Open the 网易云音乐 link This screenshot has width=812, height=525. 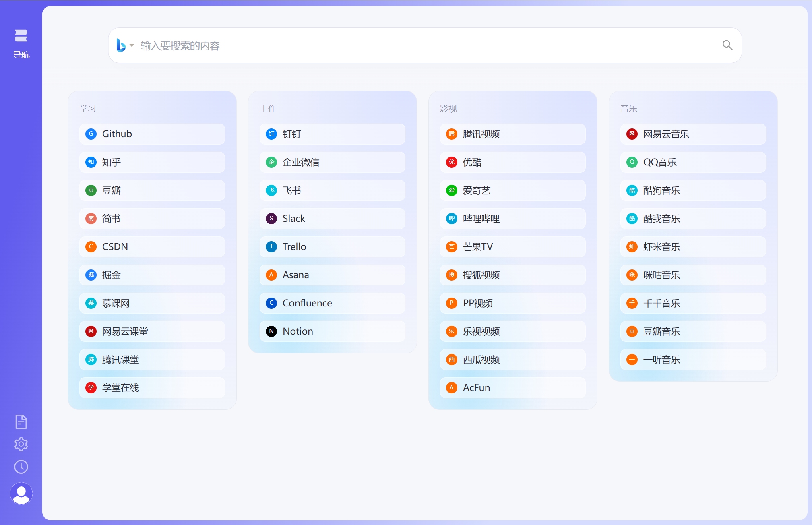coord(693,134)
